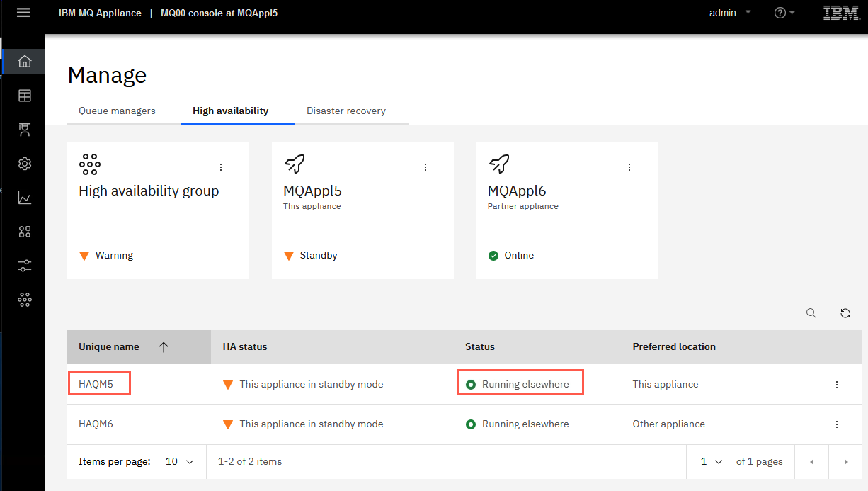The width and height of the screenshot is (868, 491).
Task: Click HAQM6 'Running elsewhere' status
Action: pos(518,424)
